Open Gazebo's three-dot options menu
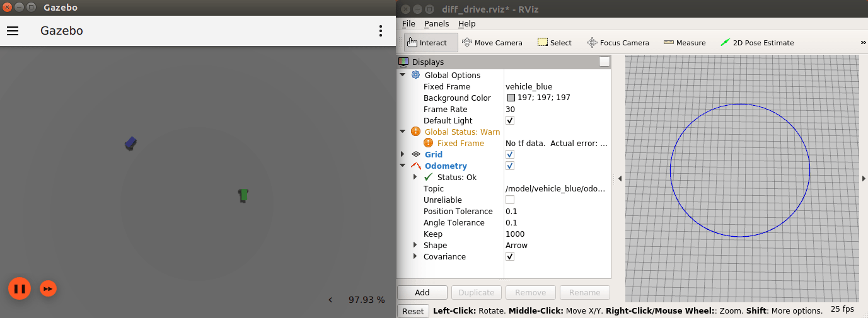 tap(380, 31)
